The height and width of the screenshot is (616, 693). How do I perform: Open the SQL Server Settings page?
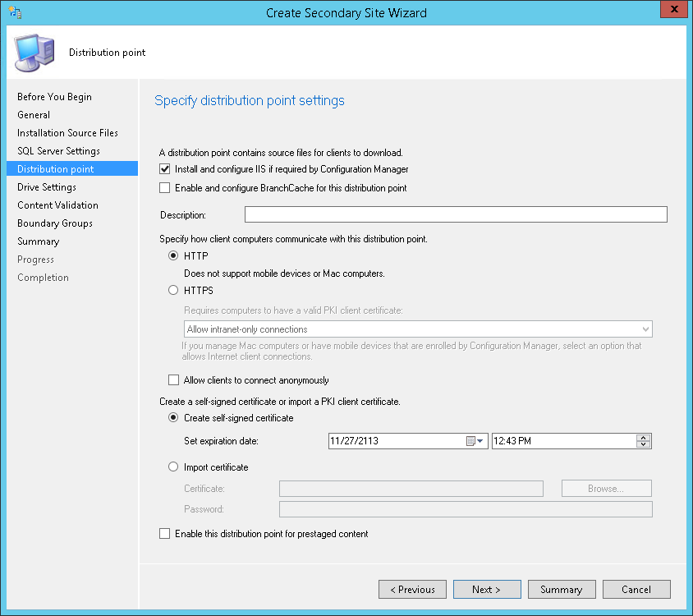tap(58, 151)
